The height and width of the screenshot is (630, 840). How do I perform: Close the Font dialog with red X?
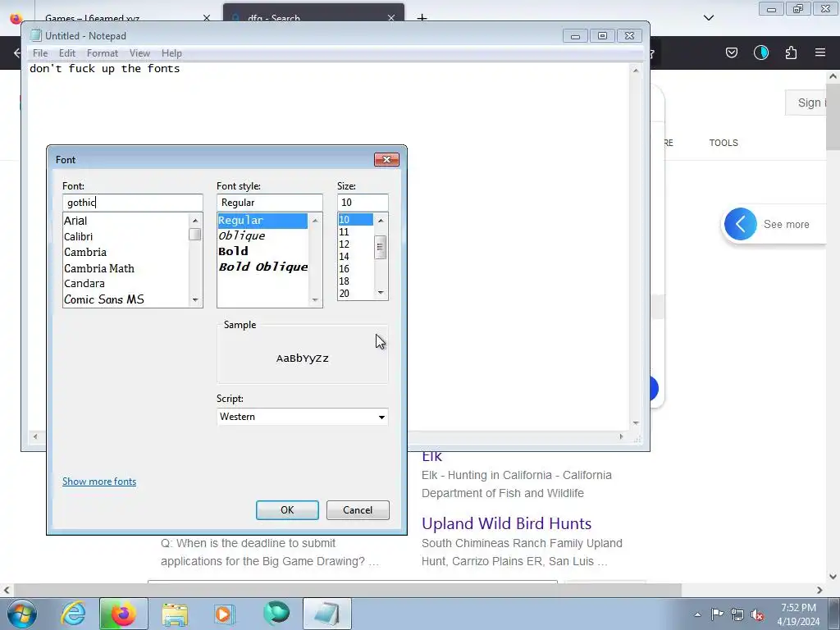386,160
